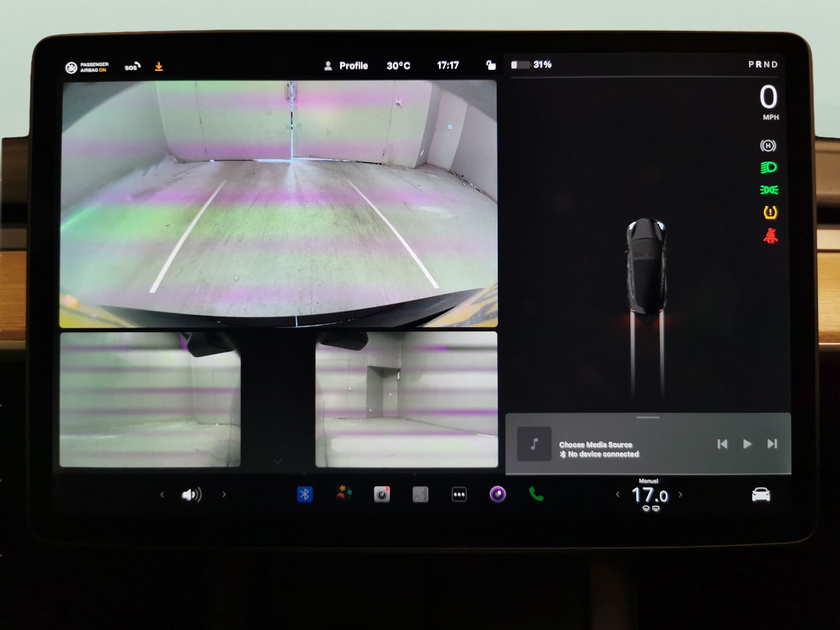Open the green Phone app
This screenshot has width=840, height=630.
pos(536,494)
